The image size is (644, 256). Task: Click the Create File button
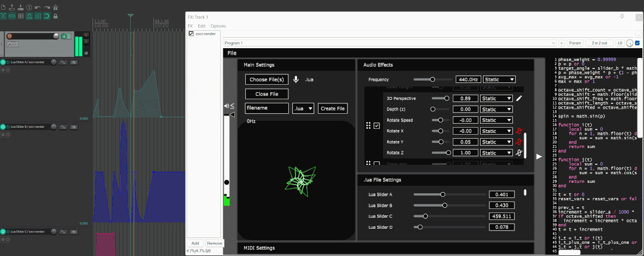(333, 109)
